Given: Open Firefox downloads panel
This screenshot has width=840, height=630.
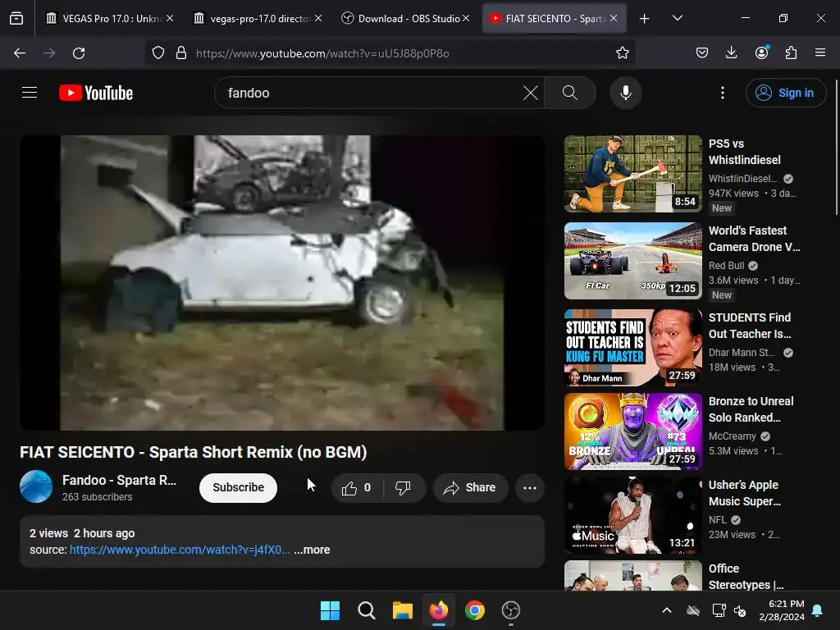Looking at the screenshot, I should tap(731, 52).
